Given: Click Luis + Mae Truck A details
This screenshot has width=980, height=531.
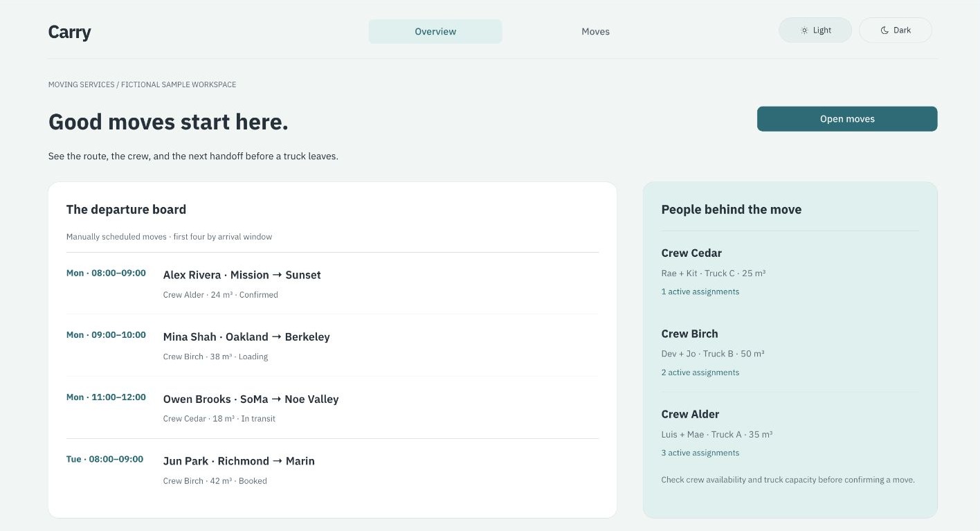Looking at the screenshot, I should [717, 435].
